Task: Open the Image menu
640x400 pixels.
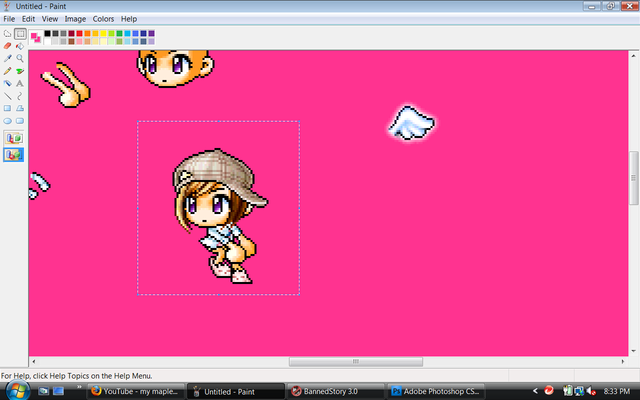Action: [75, 19]
